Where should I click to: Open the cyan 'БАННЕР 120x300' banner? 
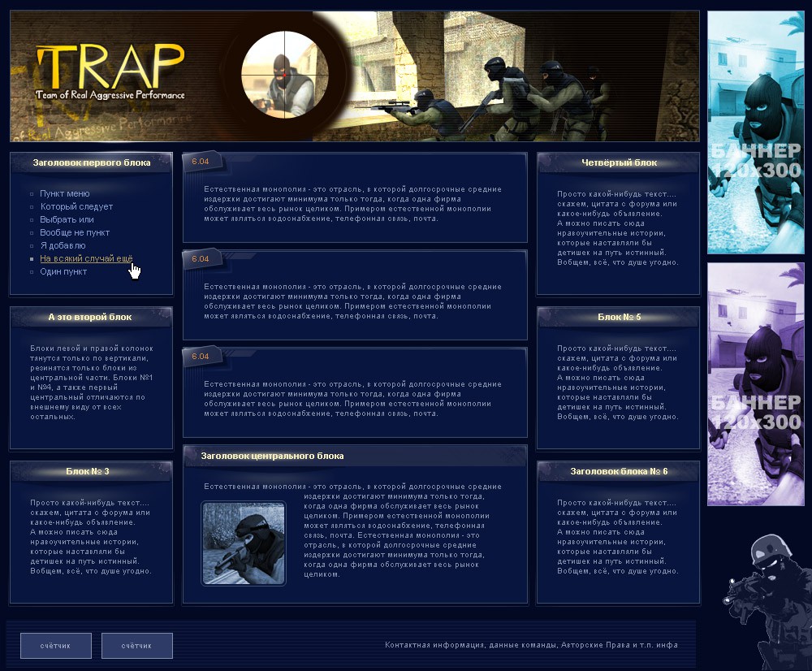[755, 132]
